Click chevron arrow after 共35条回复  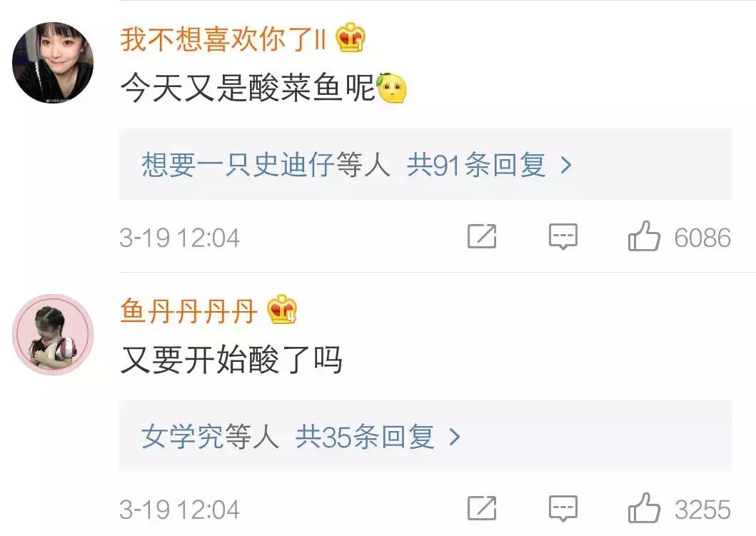coord(454,438)
